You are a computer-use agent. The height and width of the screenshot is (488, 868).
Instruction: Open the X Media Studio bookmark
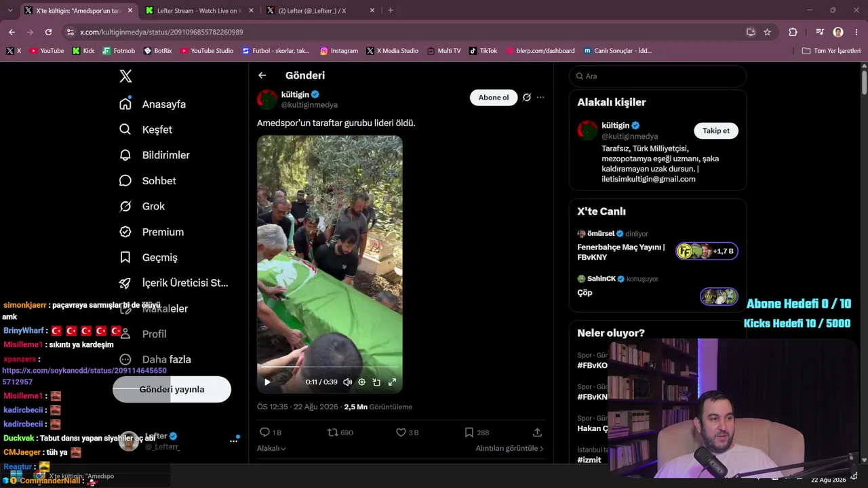[392, 51]
